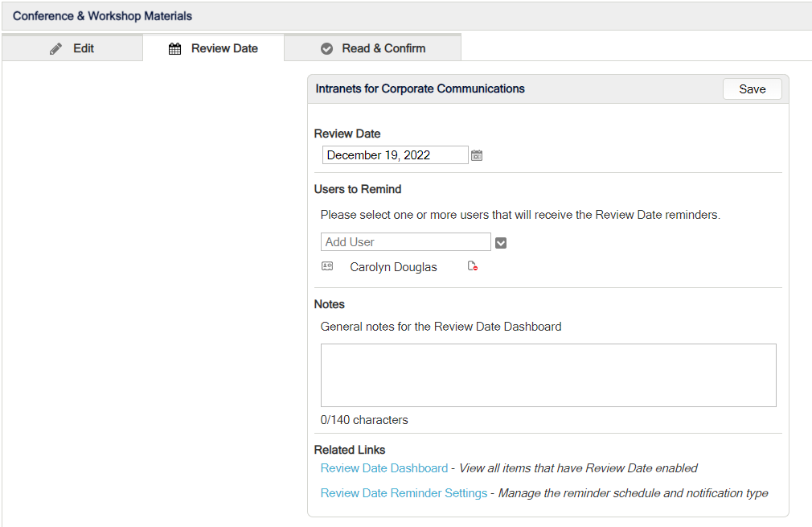Screen dimensions: 812x527
Task: Click the 0/140 characters counter
Action: click(364, 420)
